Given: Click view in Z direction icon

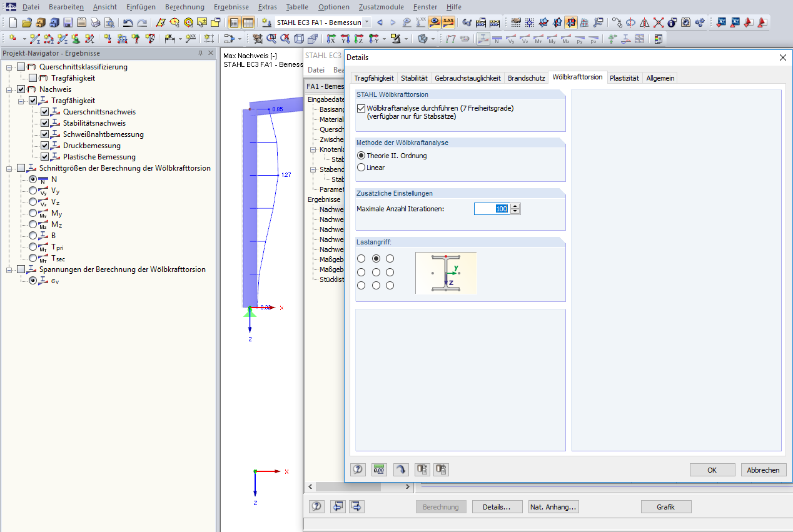Looking at the screenshot, I should (x=358, y=39).
